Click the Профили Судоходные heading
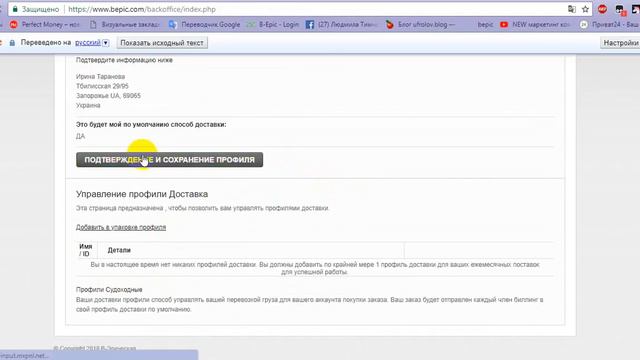The image size is (640, 360). point(109,289)
